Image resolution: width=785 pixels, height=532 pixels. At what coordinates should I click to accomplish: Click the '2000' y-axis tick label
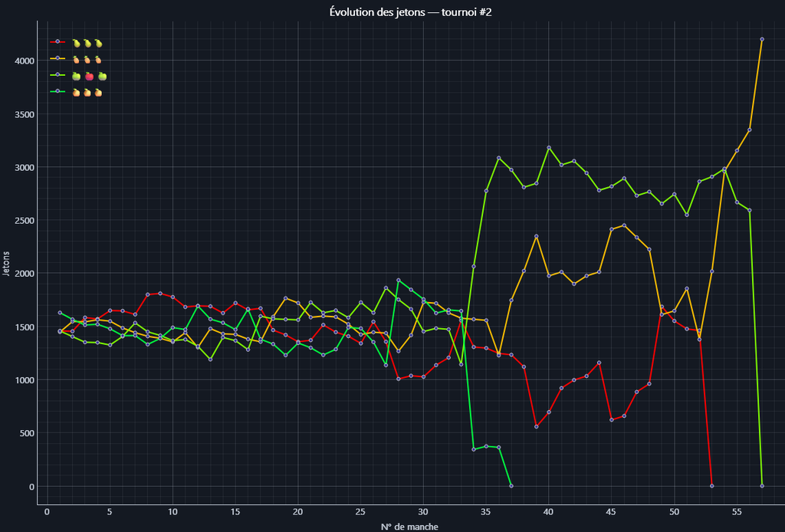[x=25, y=273]
